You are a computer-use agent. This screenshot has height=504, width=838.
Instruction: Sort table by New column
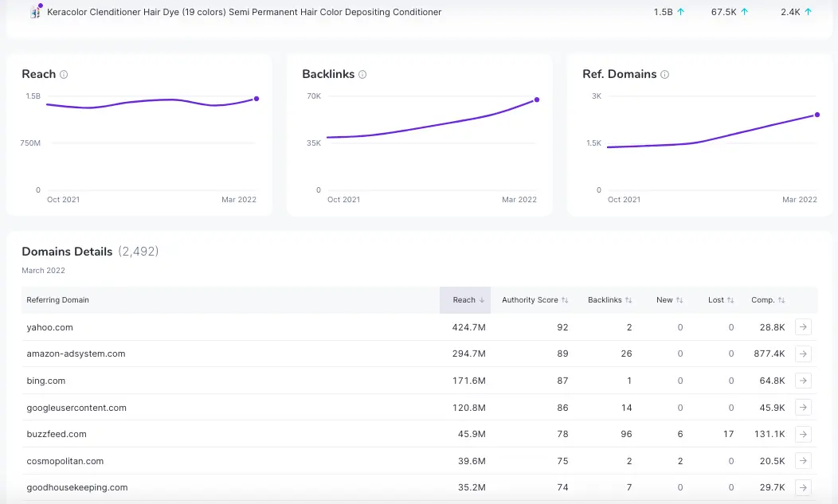click(x=669, y=300)
